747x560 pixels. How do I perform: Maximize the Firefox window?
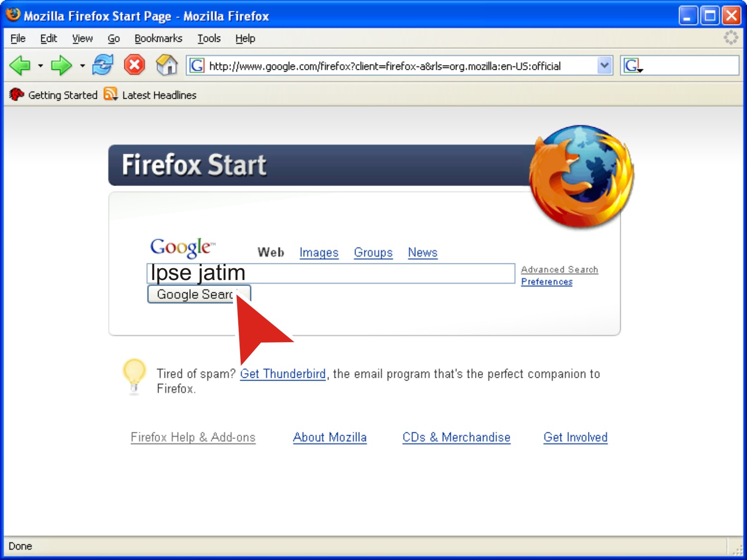coord(710,16)
